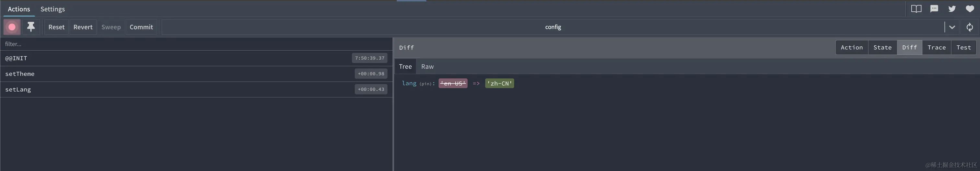This screenshot has width=980, height=171.
Task: Open the Trace inspector tab
Action: point(936,48)
